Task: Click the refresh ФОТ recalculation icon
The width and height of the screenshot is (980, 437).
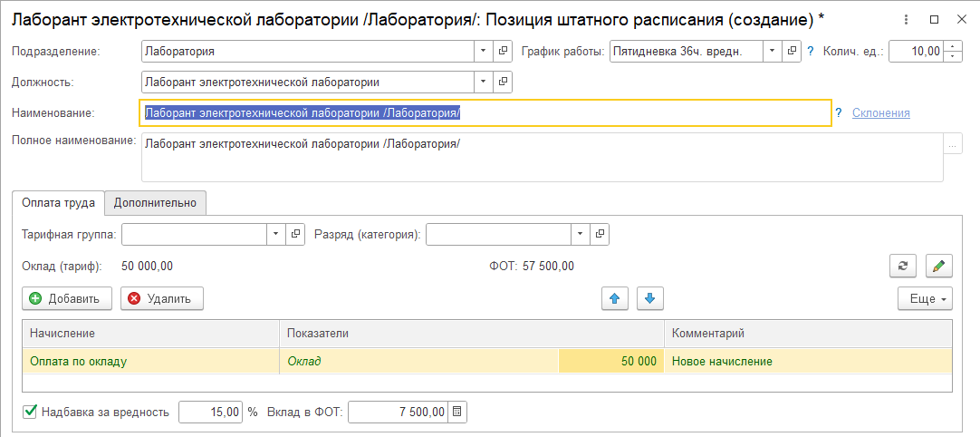Action: (x=903, y=266)
